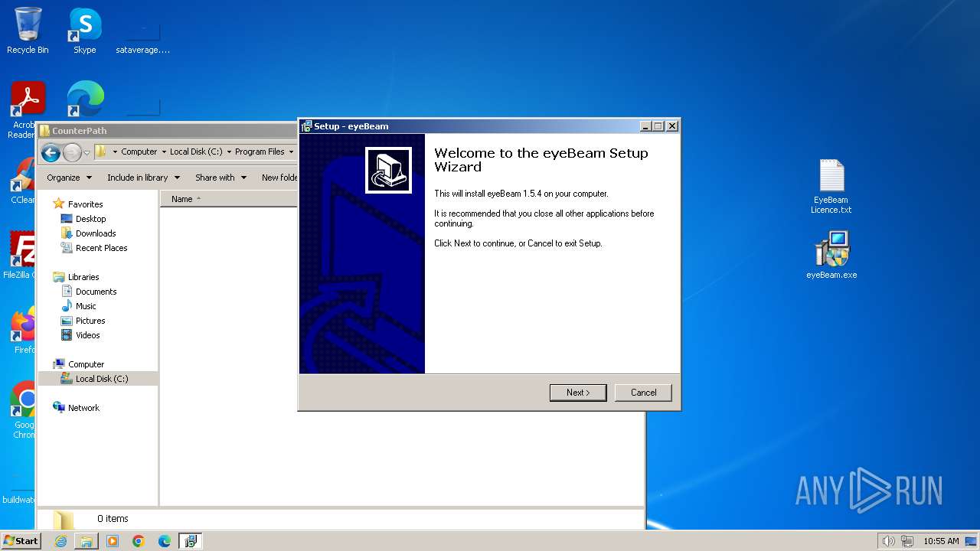980x551 pixels.
Task: Select EyeBeam Licence.txt file on desktop
Action: point(831,187)
